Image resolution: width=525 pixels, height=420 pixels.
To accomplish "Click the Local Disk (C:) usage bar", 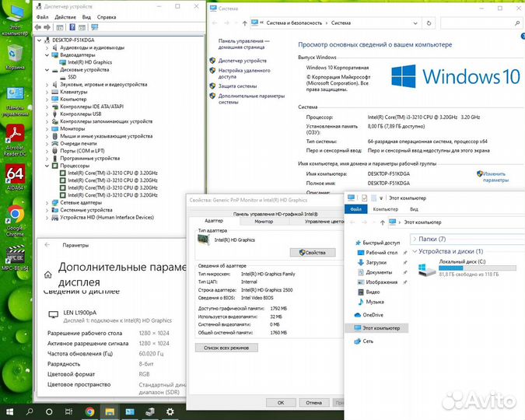I will [478, 268].
